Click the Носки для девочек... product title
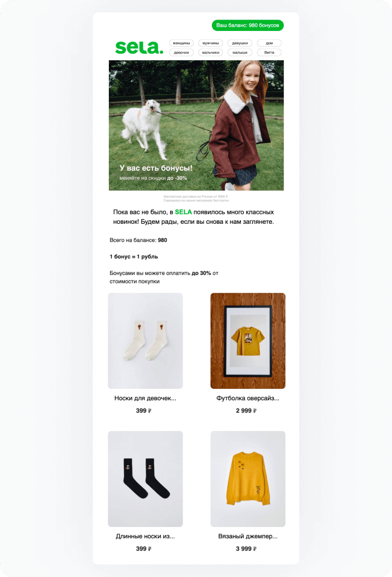The height and width of the screenshot is (577, 392). pos(145,398)
